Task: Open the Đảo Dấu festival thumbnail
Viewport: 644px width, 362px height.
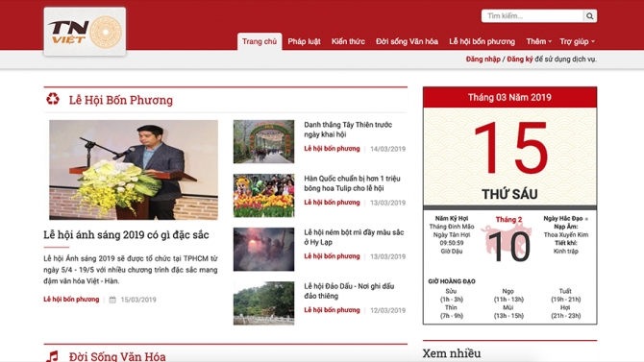Action: tap(263, 303)
